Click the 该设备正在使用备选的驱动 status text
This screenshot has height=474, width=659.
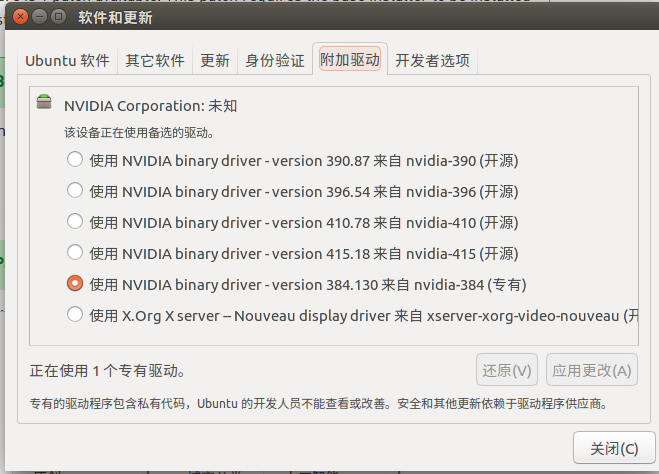point(139,133)
